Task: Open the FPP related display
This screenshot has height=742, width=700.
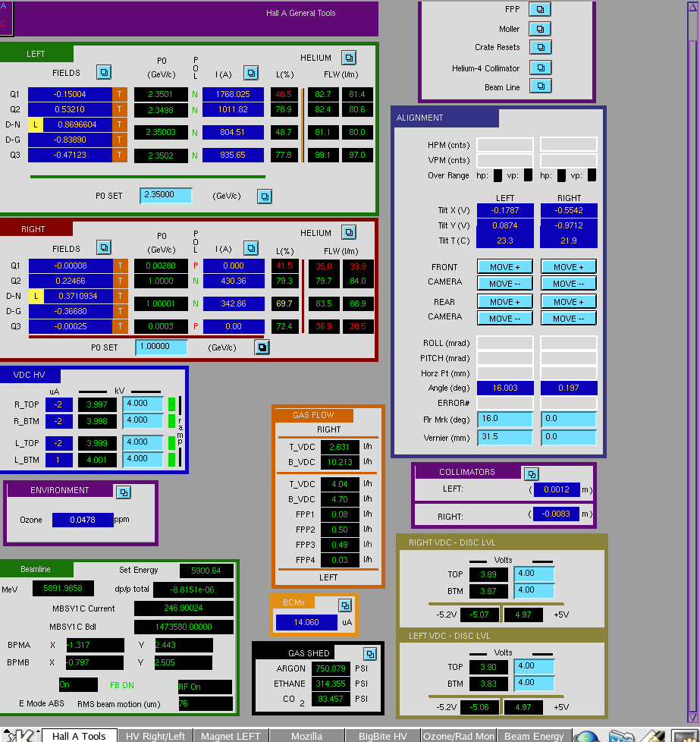Action: point(540,9)
